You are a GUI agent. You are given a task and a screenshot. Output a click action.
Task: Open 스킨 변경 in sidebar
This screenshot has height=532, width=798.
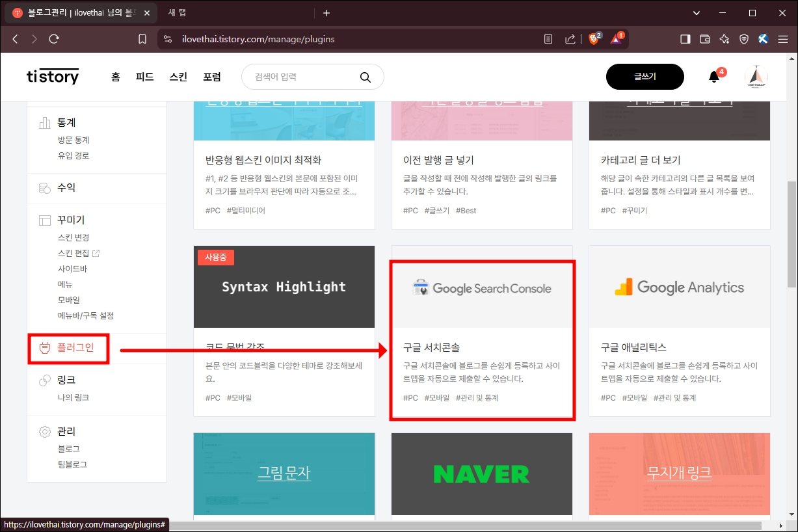pyautogui.click(x=73, y=237)
